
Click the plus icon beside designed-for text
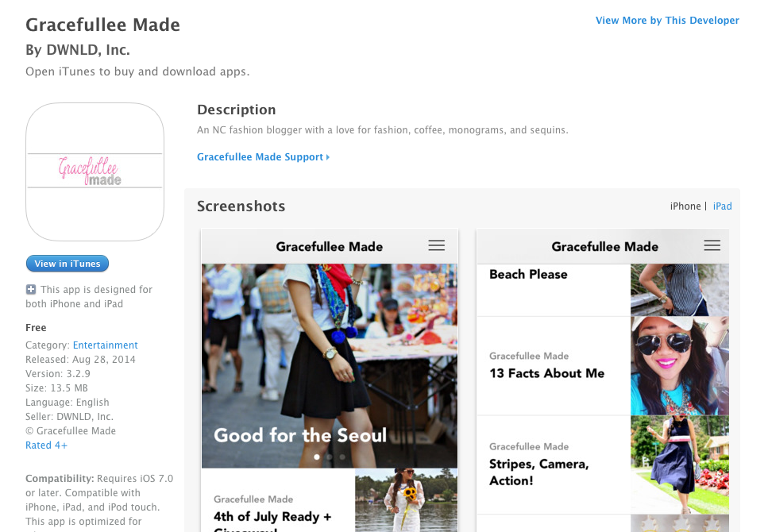[30, 290]
